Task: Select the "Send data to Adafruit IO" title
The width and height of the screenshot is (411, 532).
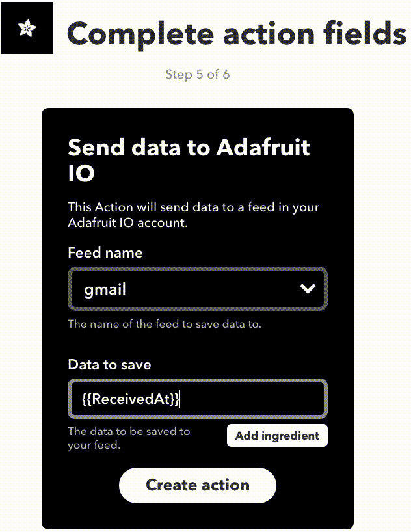Action: pyautogui.click(x=189, y=160)
